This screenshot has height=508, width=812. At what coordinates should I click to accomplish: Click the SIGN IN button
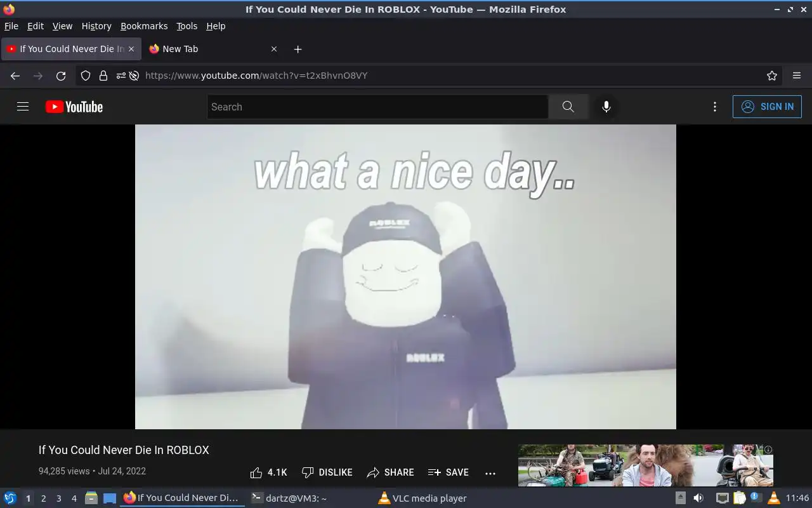click(767, 107)
